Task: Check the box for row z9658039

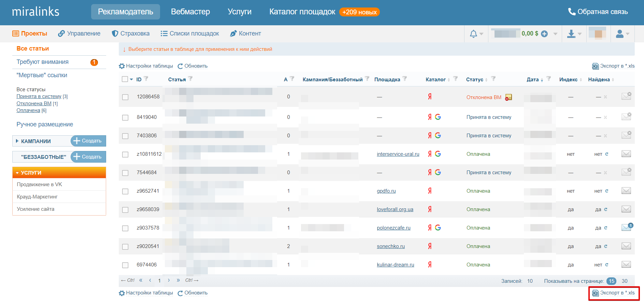Action: [125, 210]
